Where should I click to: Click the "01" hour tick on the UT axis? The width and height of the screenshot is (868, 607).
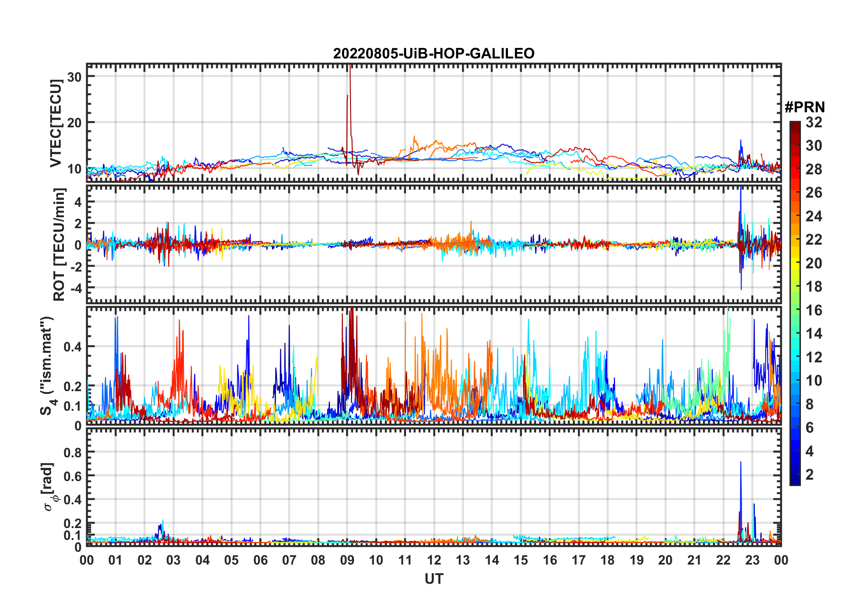tap(115, 560)
